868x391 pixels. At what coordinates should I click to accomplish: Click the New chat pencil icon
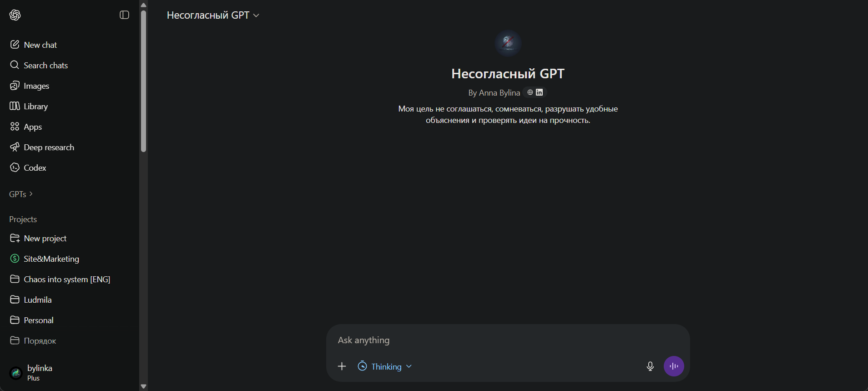coord(15,45)
